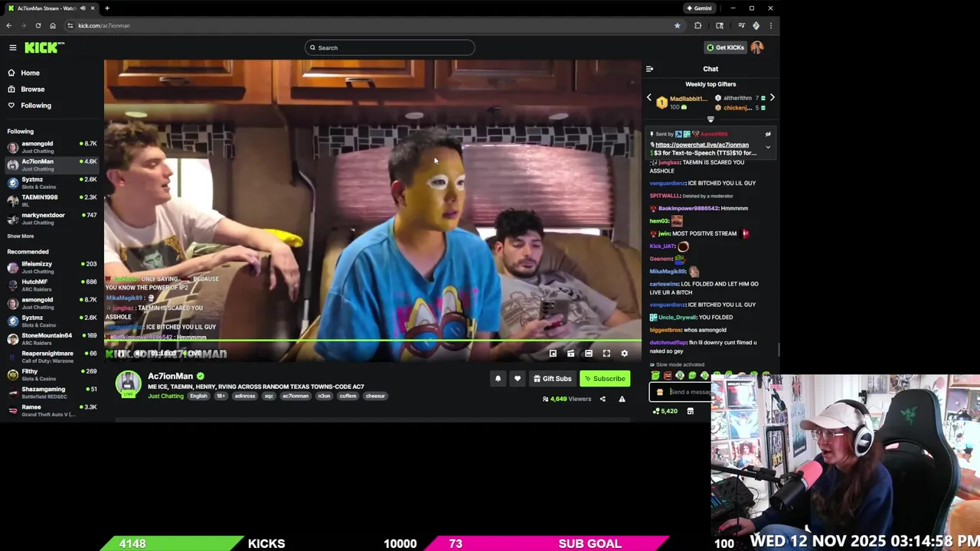Click the Just Chatting category link
This screenshot has width=980, height=551.
click(x=166, y=396)
